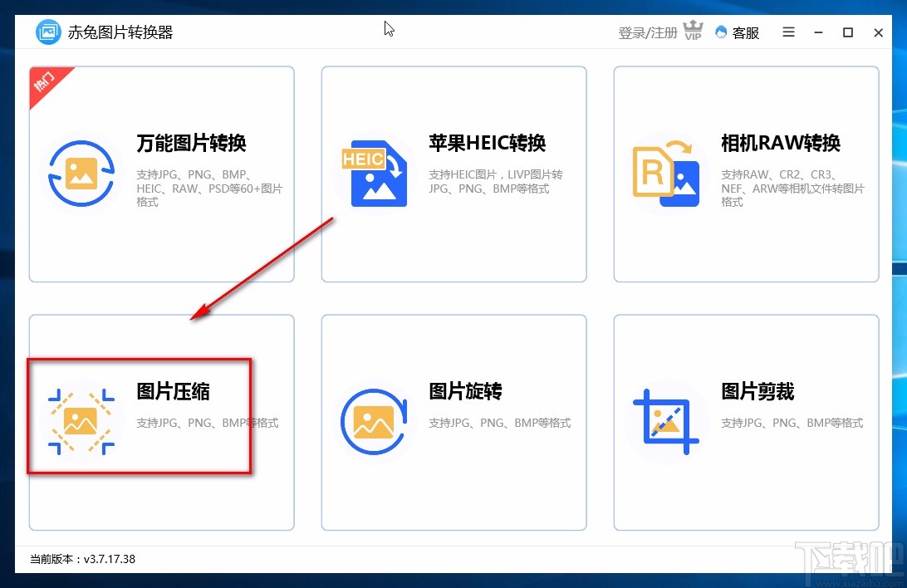Open the hamburger menu in title bar
Image resolution: width=907 pixels, height=588 pixels.
pos(787,32)
